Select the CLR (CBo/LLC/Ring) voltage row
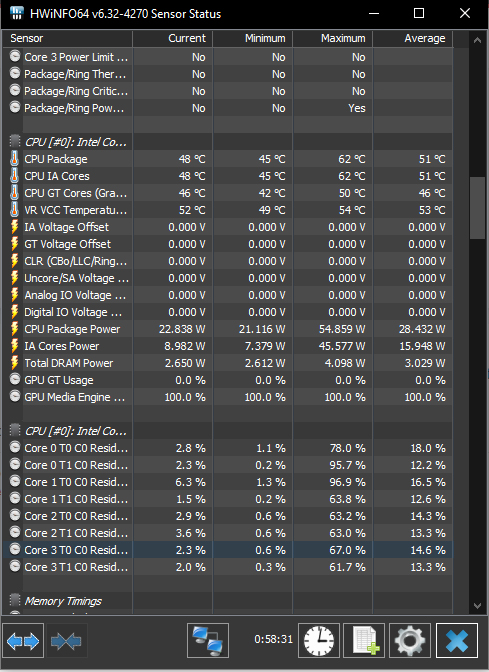489x672 pixels. 228,261
